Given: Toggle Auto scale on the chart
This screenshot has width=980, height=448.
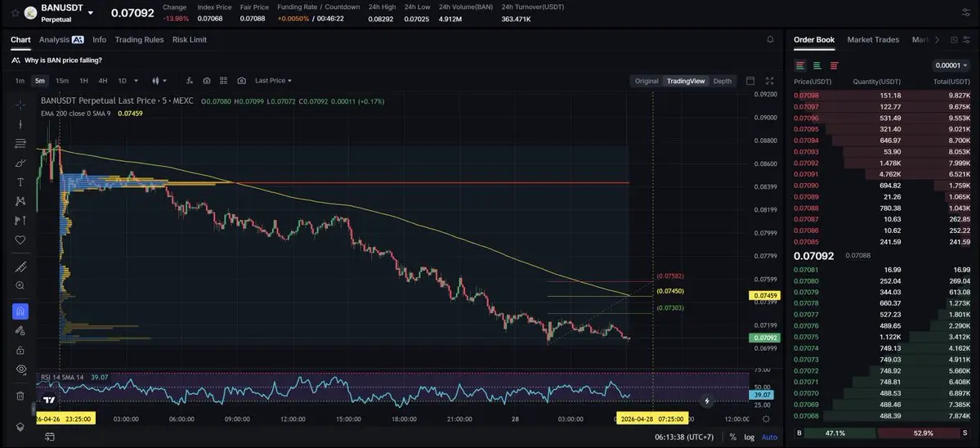Looking at the screenshot, I should (769, 437).
